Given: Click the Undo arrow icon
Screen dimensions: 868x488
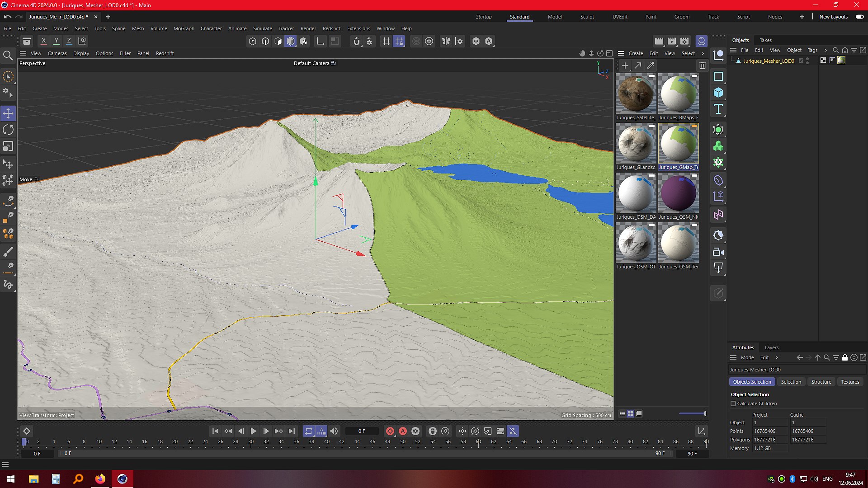Looking at the screenshot, I should [x=7, y=17].
